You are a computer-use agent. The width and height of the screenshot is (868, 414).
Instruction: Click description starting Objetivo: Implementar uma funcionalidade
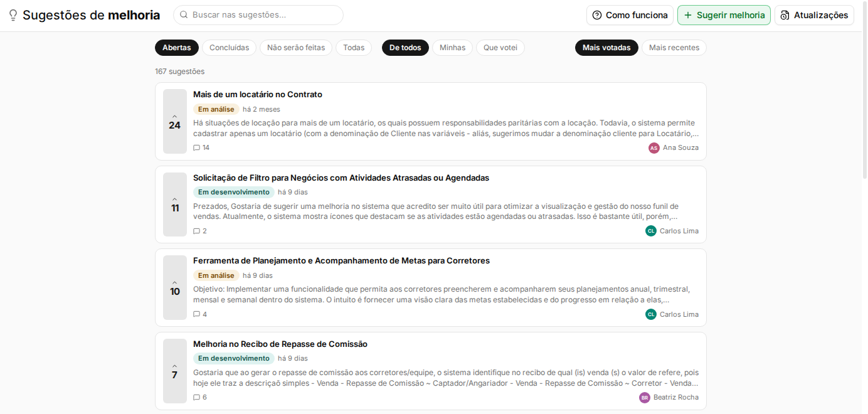pyautogui.click(x=442, y=295)
